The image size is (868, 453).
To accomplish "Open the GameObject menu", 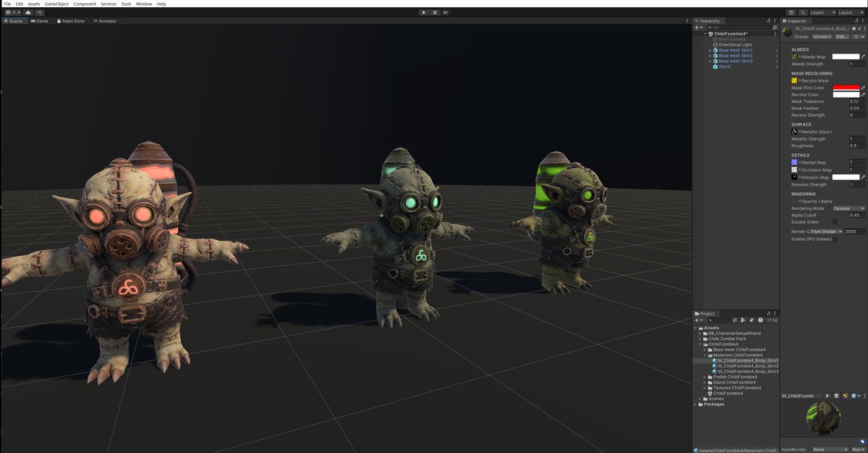I will pos(56,4).
